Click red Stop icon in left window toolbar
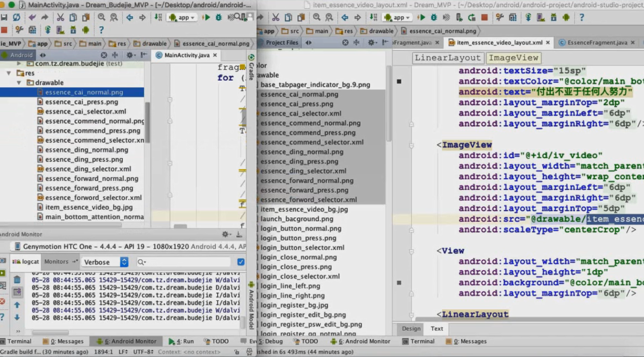 (x=4, y=30)
